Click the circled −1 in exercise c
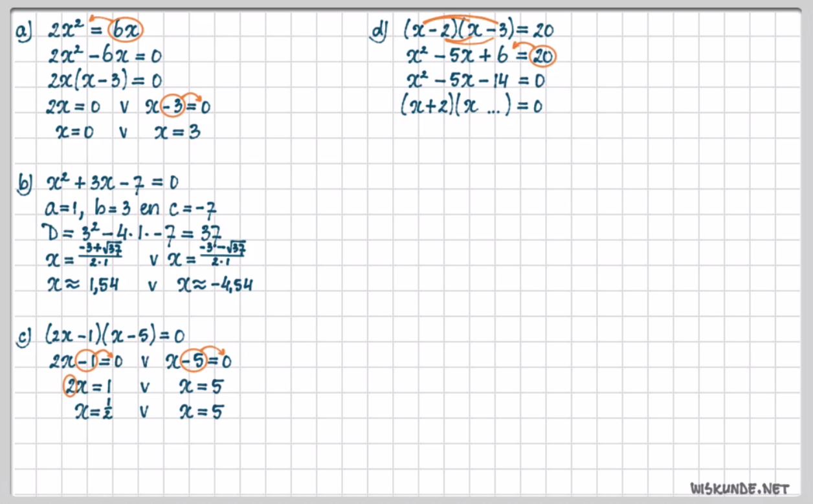The width and height of the screenshot is (813, 504). (85, 361)
